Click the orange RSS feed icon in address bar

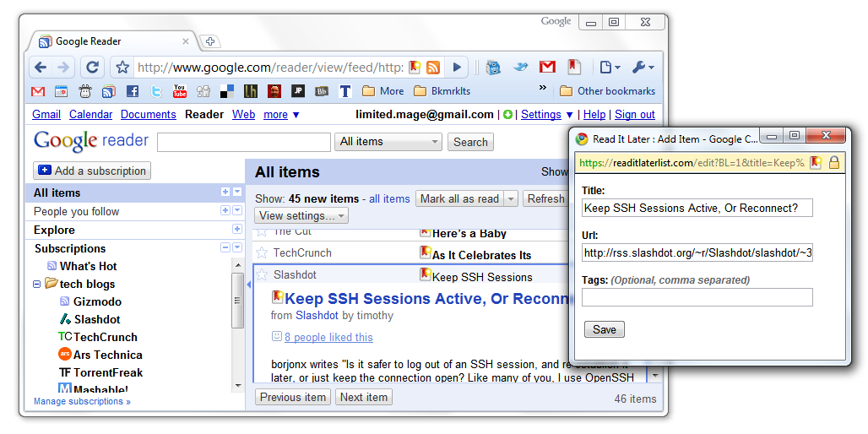(x=433, y=68)
